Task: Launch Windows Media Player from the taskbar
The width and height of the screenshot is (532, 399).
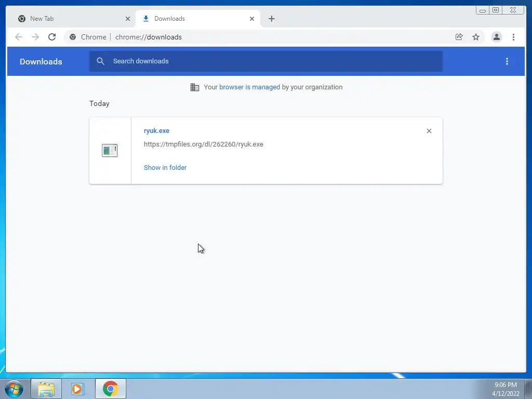Action: [77, 389]
